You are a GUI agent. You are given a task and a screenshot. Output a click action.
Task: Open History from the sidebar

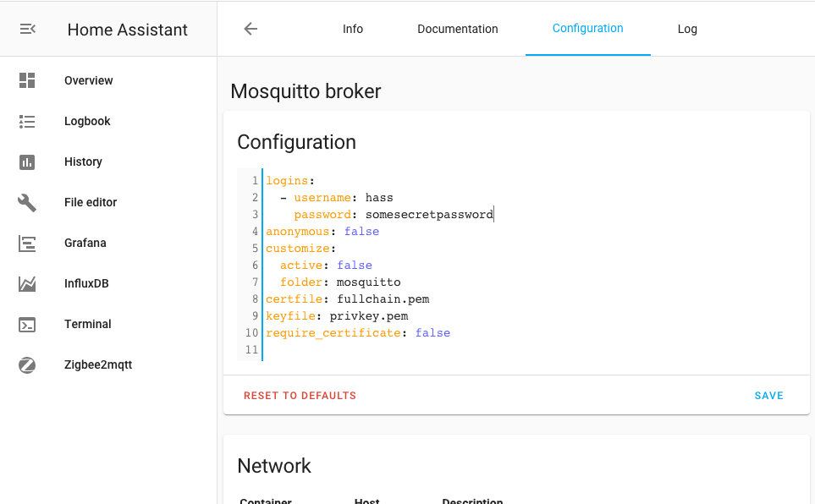coord(108,162)
